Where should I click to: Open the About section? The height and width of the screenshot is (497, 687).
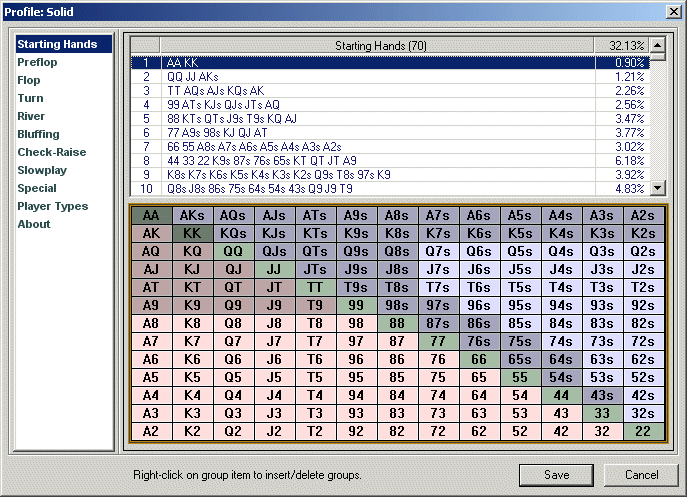tap(34, 224)
